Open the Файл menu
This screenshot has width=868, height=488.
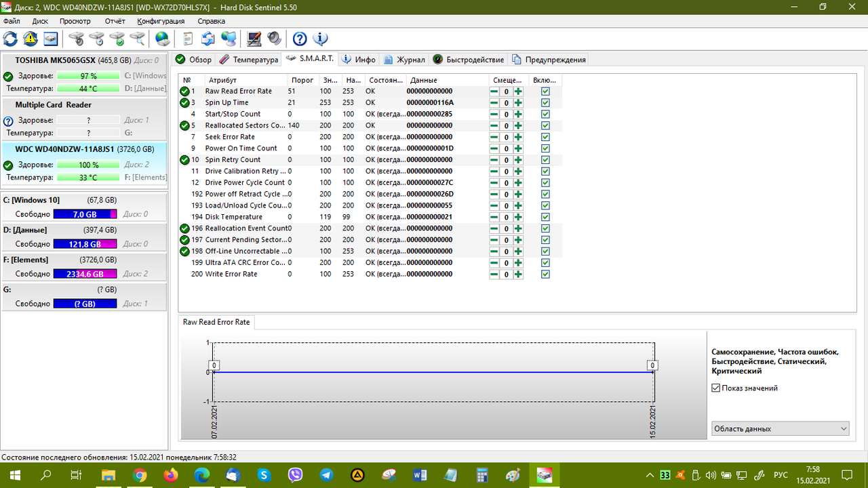pos(12,21)
